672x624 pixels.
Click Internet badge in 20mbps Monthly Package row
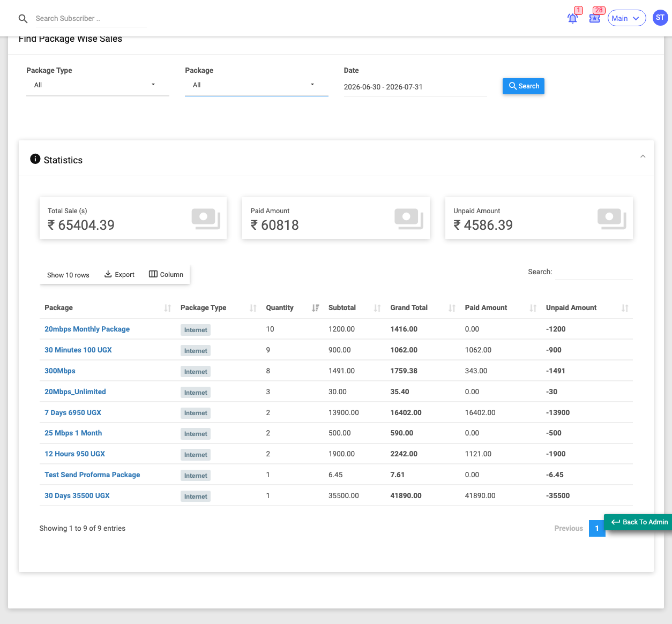click(x=196, y=330)
